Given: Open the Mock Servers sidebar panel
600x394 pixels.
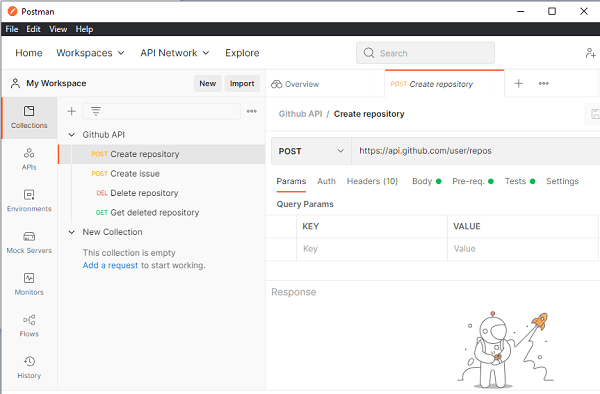Looking at the screenshot, I should click(x=29, y=243).
